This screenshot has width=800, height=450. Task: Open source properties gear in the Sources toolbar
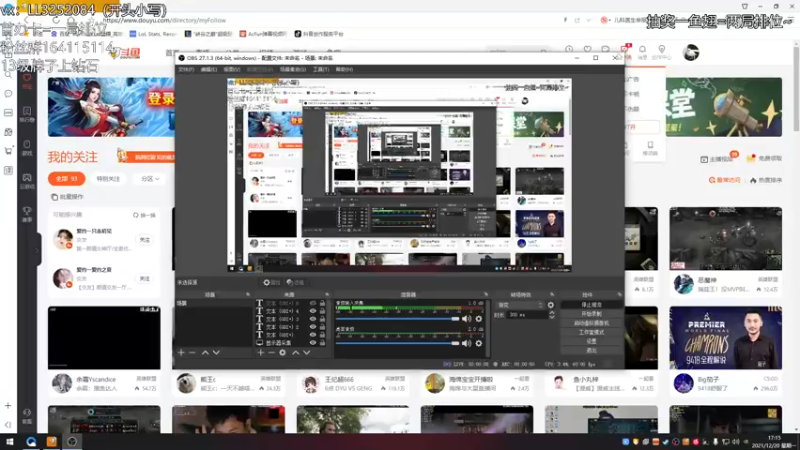(283, 353)
